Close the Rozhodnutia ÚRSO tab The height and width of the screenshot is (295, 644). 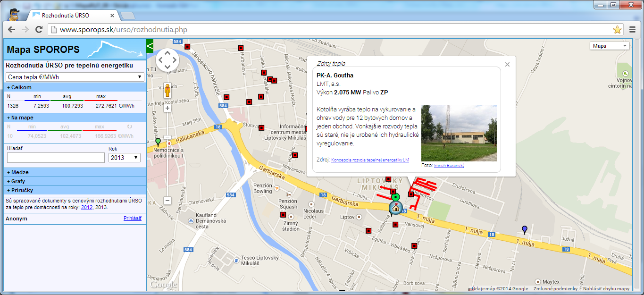click(111, 16)
